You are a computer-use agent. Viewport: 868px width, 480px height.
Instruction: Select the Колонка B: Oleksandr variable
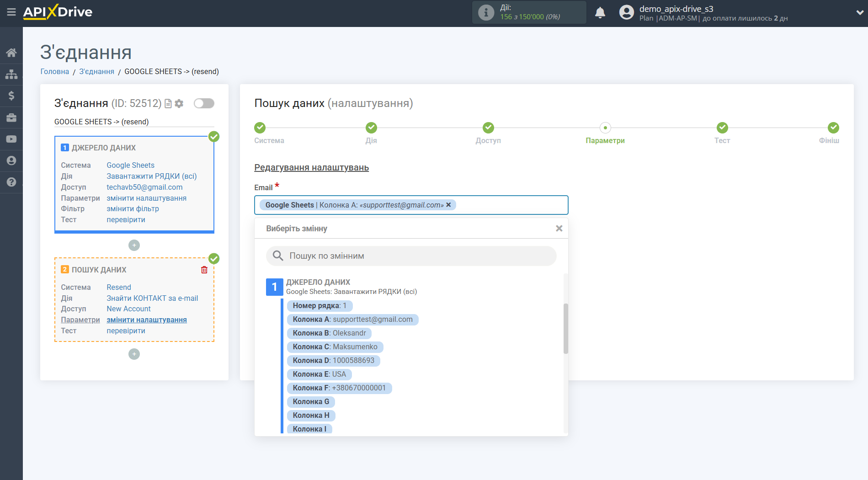click(329, 333)
